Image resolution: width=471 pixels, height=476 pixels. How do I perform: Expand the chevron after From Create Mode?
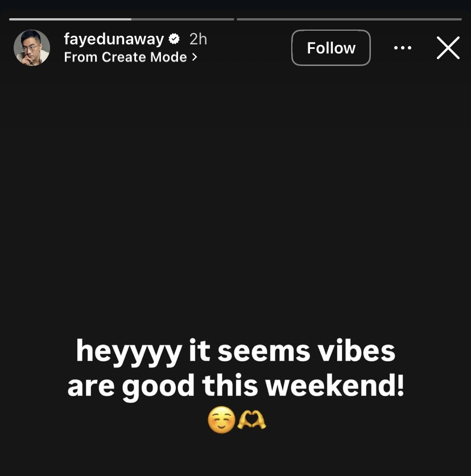tap(195, 57)
